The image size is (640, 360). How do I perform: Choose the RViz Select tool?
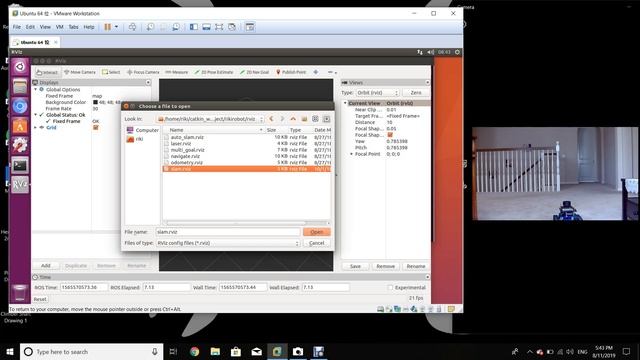(111, 72)
